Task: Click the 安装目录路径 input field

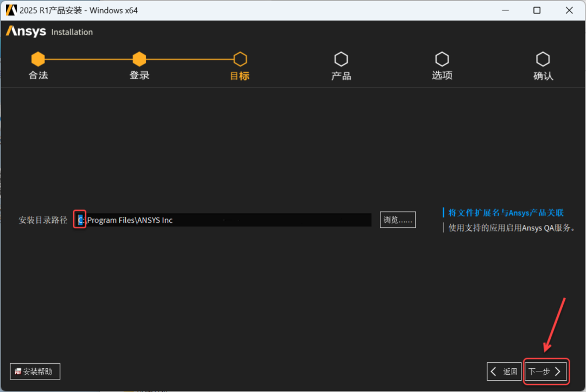Action: pyautogui.click(x=223, y=220)
